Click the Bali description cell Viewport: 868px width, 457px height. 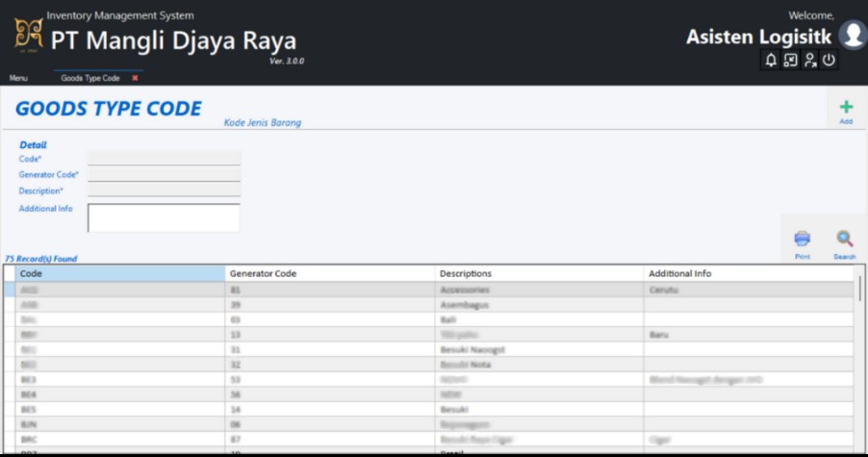539,319
